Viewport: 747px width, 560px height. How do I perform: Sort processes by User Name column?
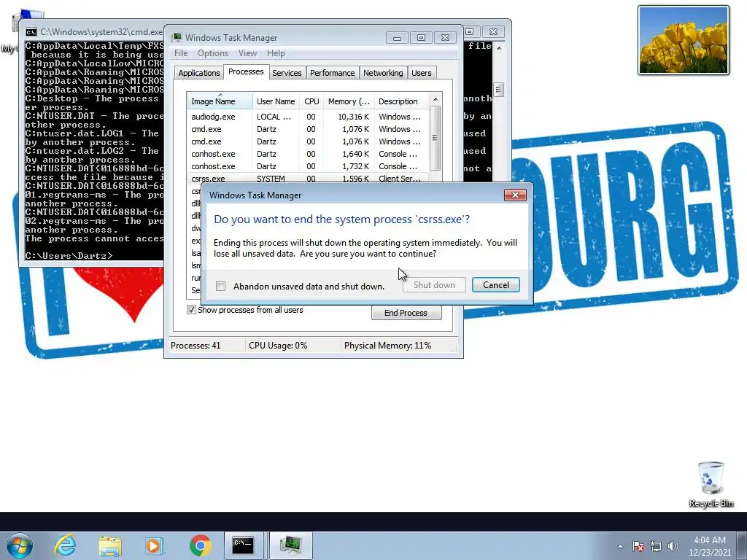(x=276, y=101)
